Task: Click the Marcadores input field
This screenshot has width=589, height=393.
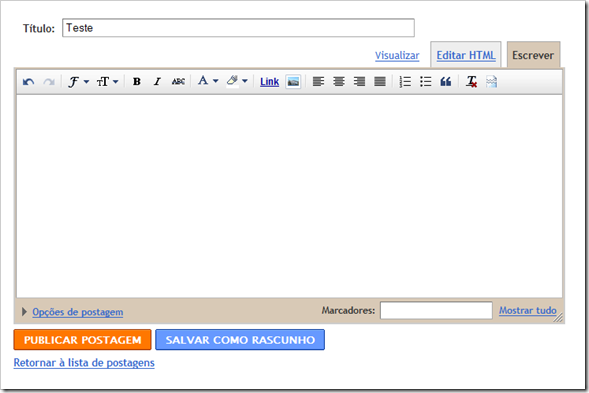Action: (436, 310)
